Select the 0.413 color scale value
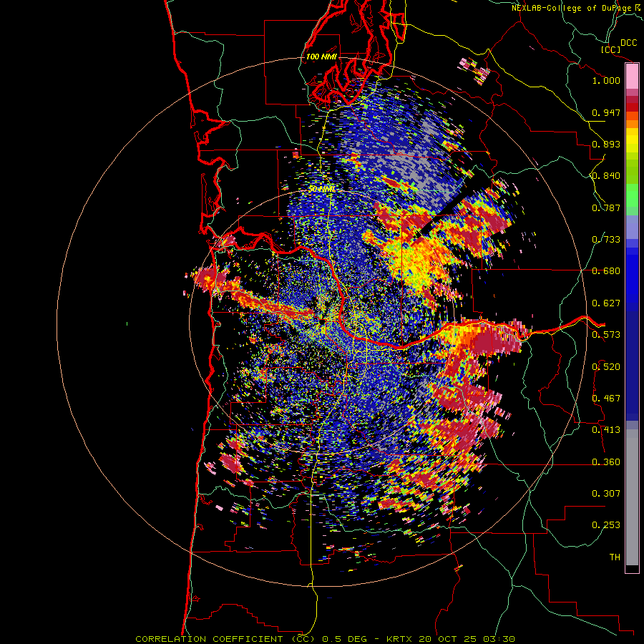644x644 pixels. (x=606, y=430)
